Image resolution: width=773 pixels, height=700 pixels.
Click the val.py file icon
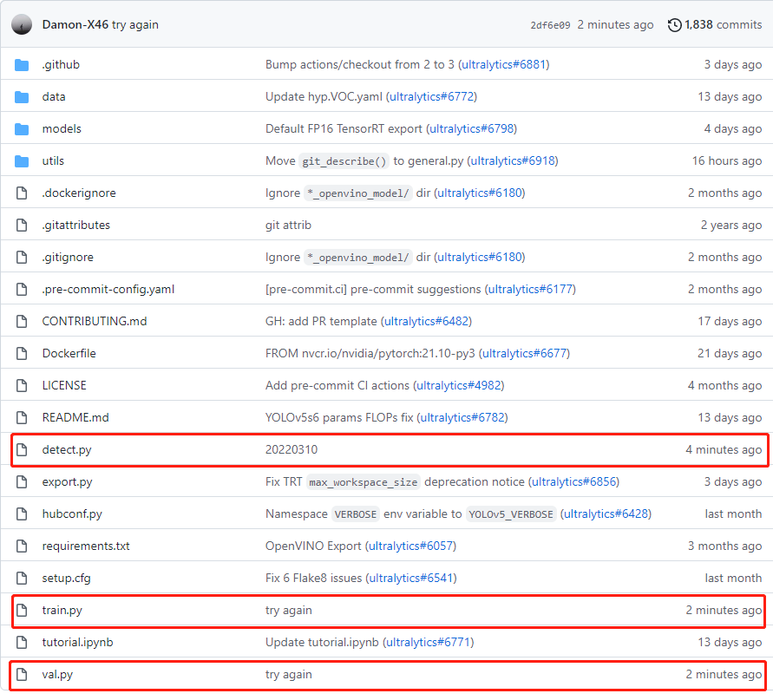point(22,674)
